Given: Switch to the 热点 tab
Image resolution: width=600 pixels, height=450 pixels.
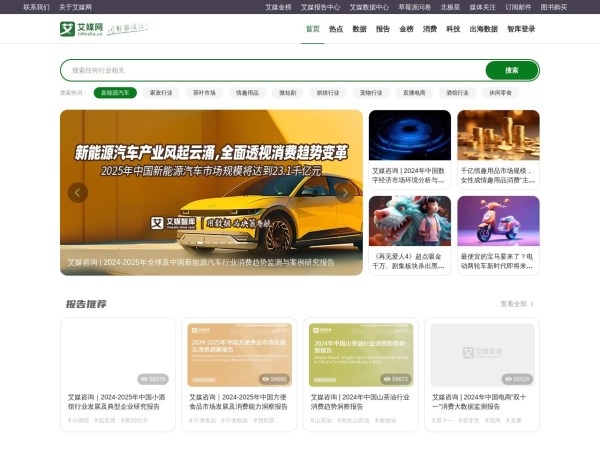Looking at the screenshot, I should click(336, 29).
